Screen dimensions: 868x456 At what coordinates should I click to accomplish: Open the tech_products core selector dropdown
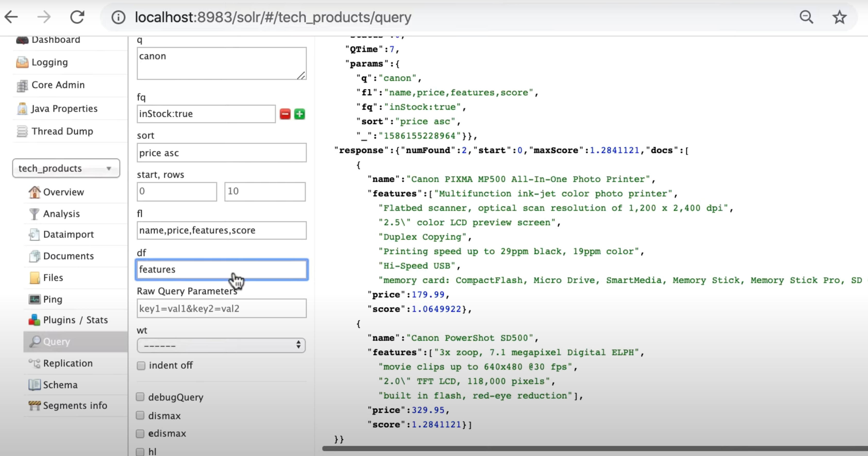pyautogui.click(x=66, y=168)
